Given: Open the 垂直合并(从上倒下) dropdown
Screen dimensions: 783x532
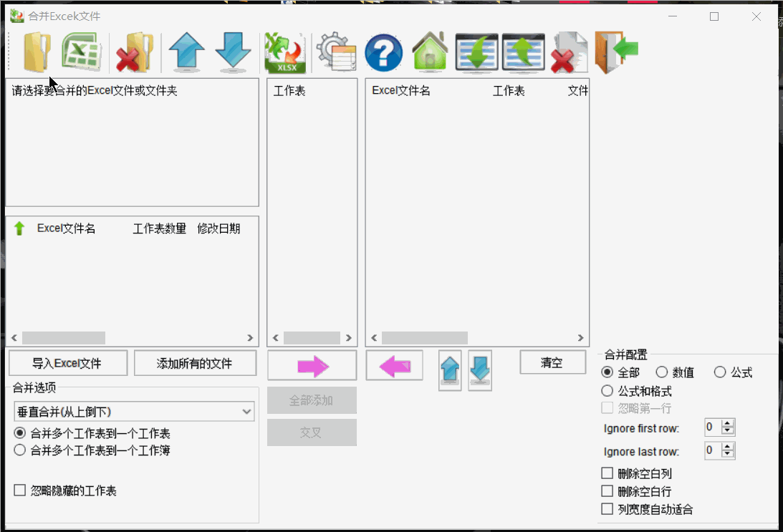Looking at the screenshot, I should 135,412.
